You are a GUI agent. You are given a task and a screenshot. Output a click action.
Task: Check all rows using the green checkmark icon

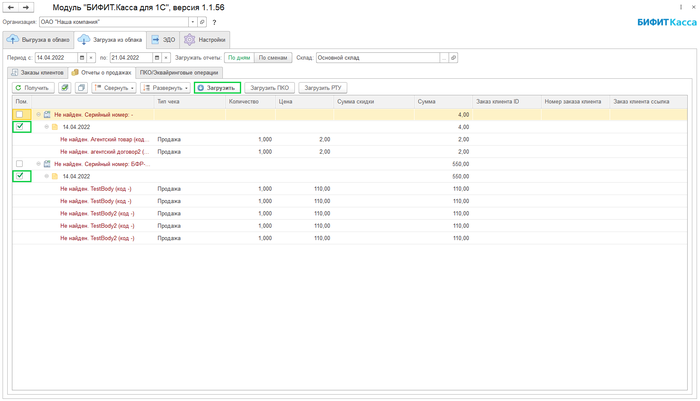point(65,88)
